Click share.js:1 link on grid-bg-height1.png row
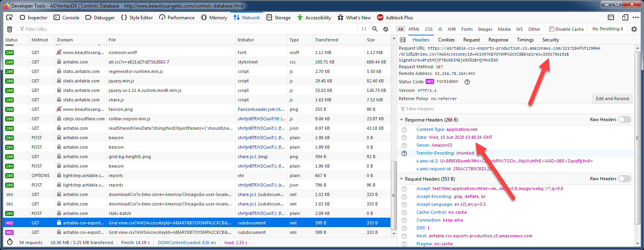 point(247,157)
